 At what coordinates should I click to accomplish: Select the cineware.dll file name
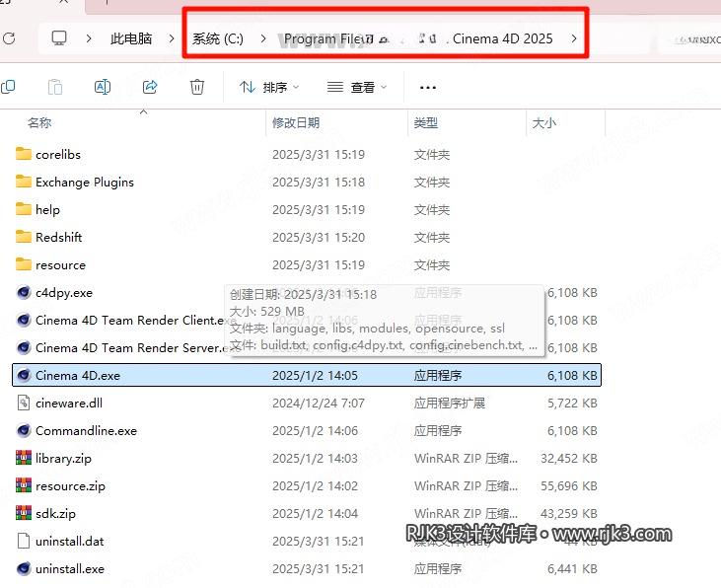[69, 404]
